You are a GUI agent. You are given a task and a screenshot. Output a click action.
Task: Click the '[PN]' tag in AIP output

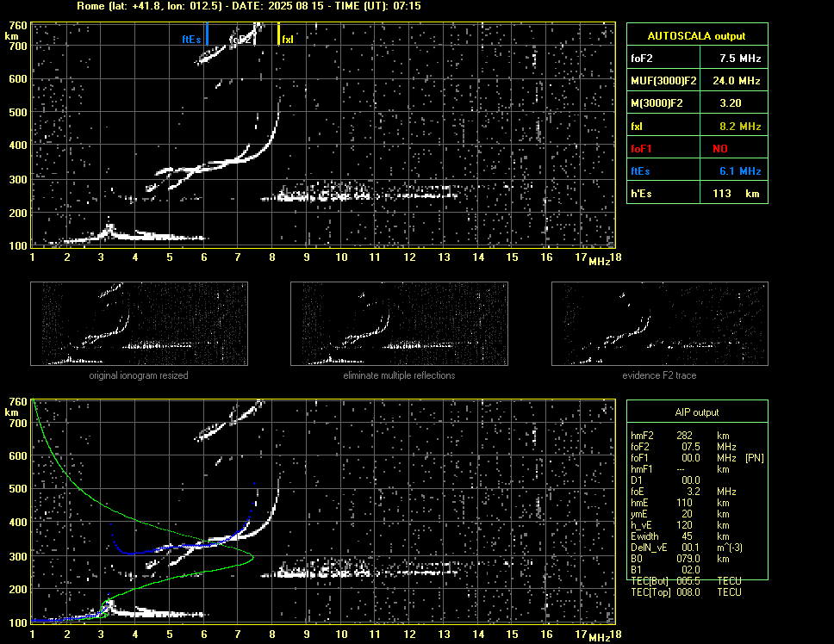(754, 457)
